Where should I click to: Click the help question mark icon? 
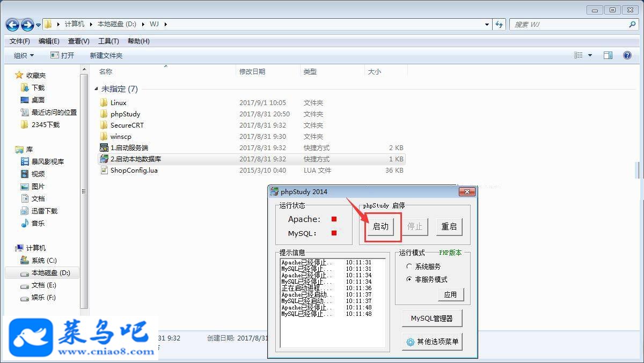coord(627,55)
